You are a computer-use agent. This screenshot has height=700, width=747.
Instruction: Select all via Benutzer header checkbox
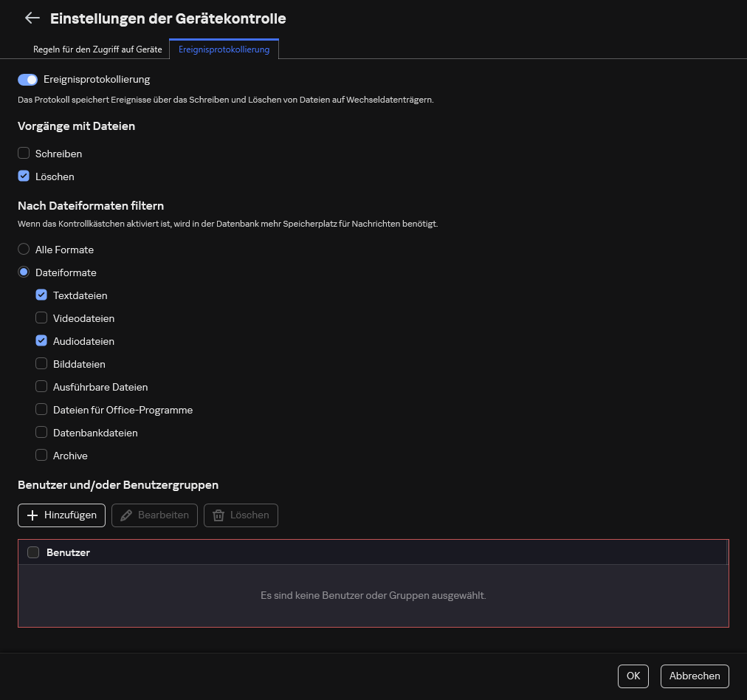point(33,552)
